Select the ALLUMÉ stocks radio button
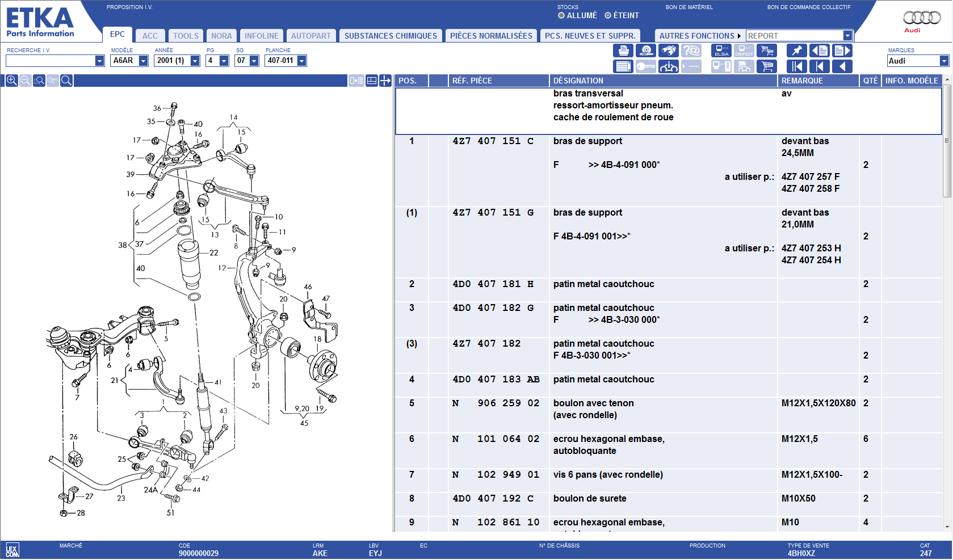The height and width of the screenshot is (560, 953). (x=561, y=16)
